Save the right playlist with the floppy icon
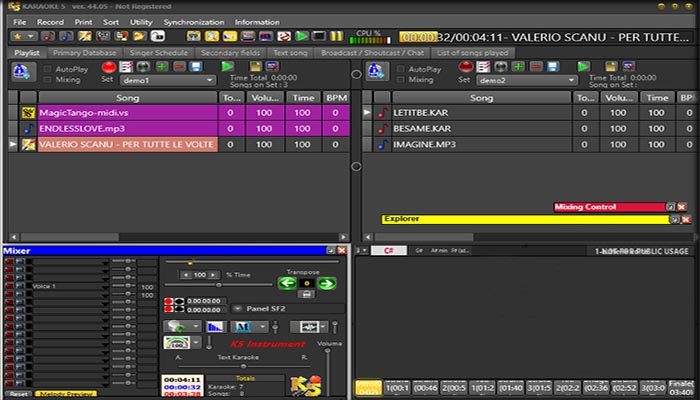 point(553,67)
